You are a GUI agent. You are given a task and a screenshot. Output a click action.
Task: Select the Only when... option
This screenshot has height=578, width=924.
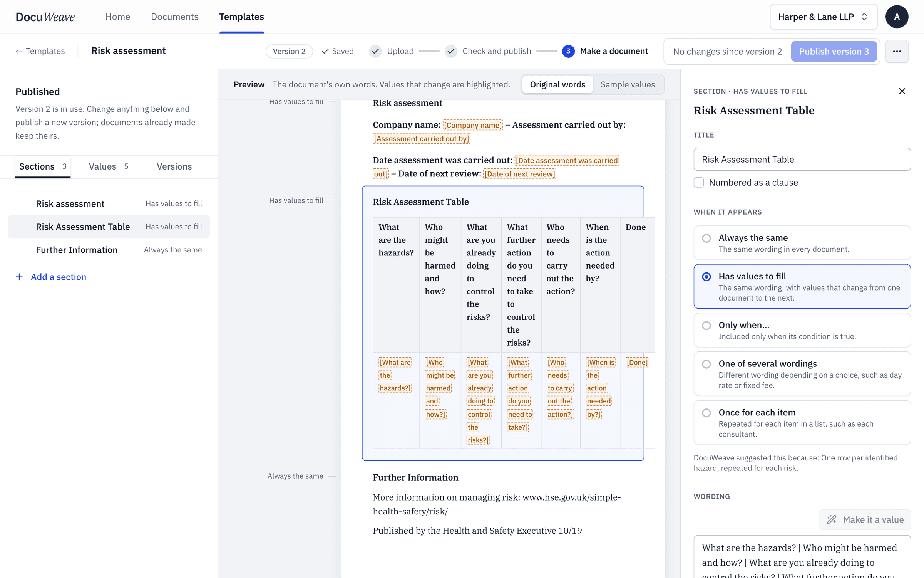[802, 330]
